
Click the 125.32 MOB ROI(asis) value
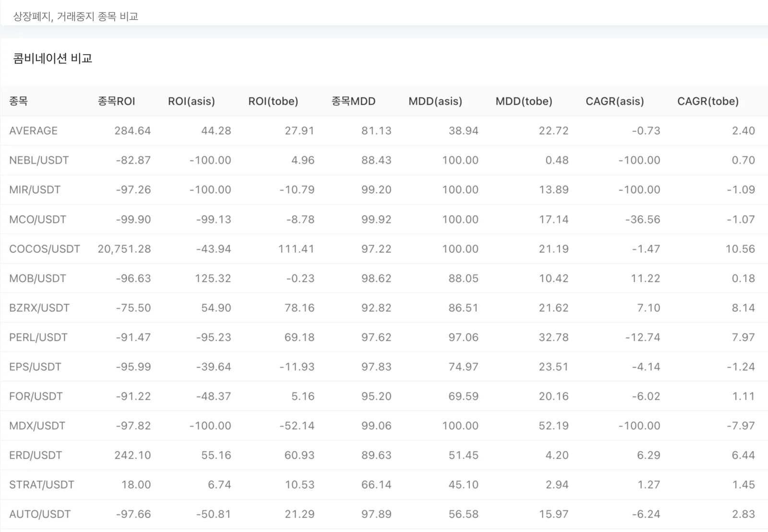213,278
